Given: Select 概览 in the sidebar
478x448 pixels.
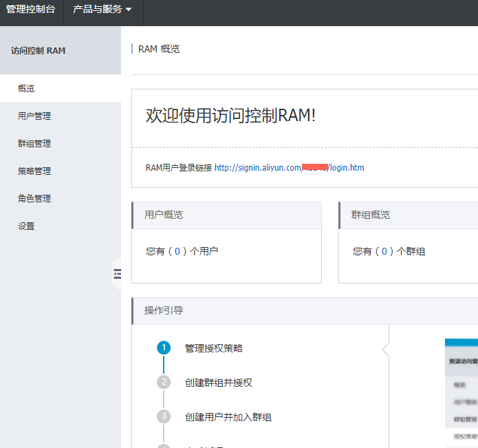Looking at the screenshot, I should (x=61, y=89).
